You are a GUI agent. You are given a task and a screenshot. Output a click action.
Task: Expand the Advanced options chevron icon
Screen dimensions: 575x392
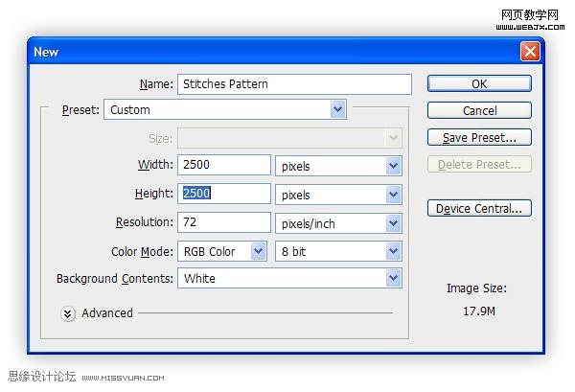68,314
